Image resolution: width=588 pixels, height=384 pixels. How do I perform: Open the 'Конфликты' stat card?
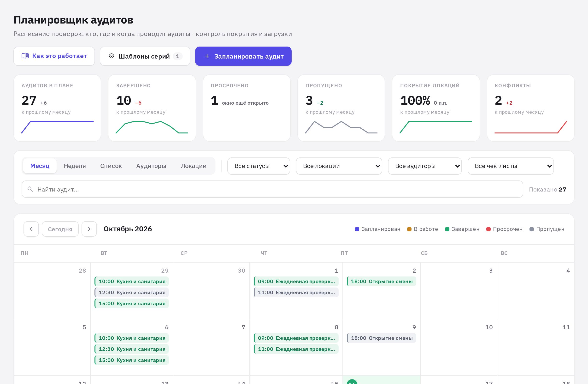(530, 108)
